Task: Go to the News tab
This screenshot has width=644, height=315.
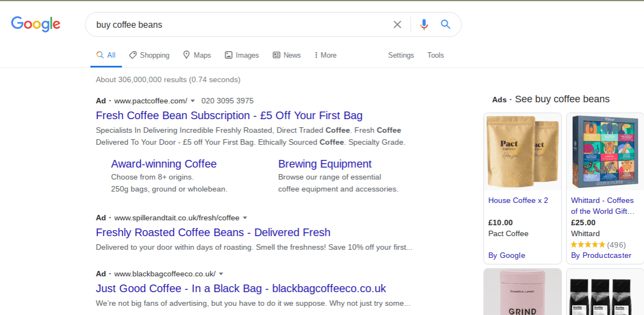Action: pyautogui.click(x=287, y=55)
